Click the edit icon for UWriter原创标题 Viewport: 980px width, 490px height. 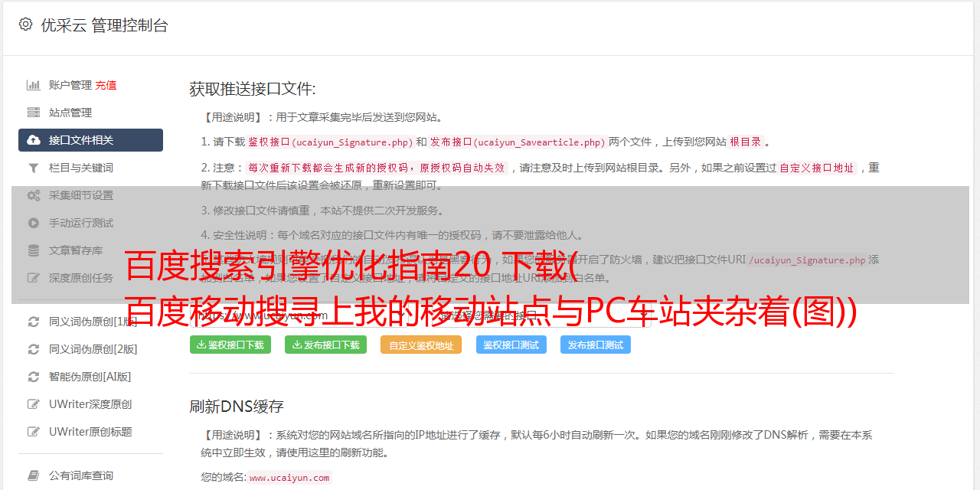pos(34,432)
